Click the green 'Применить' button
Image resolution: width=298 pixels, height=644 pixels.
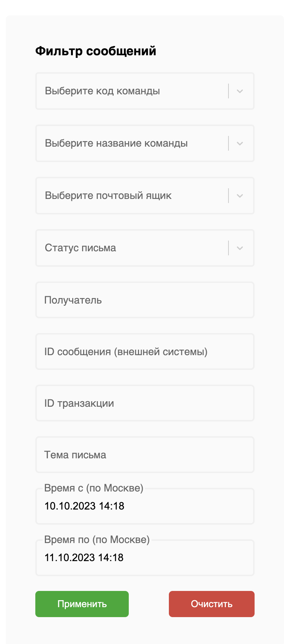(x=82, y=604)
